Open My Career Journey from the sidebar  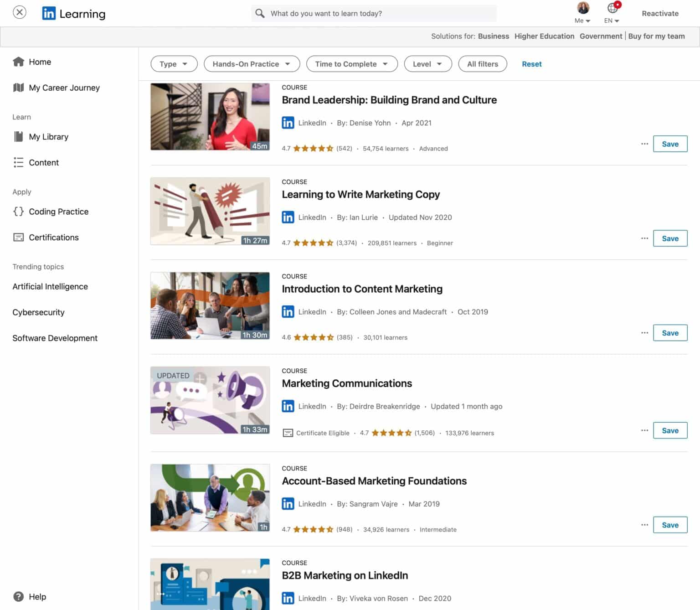point(64,88)
